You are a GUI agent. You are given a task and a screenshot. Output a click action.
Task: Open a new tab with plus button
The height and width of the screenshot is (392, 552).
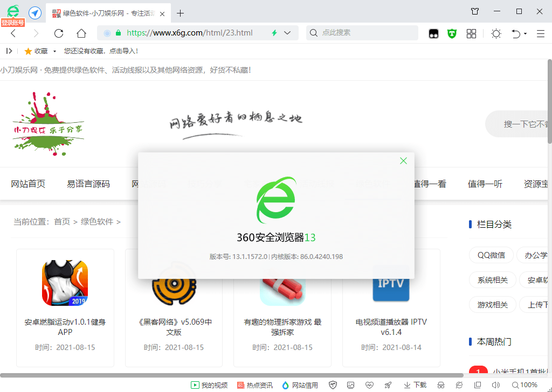[180, 13]
